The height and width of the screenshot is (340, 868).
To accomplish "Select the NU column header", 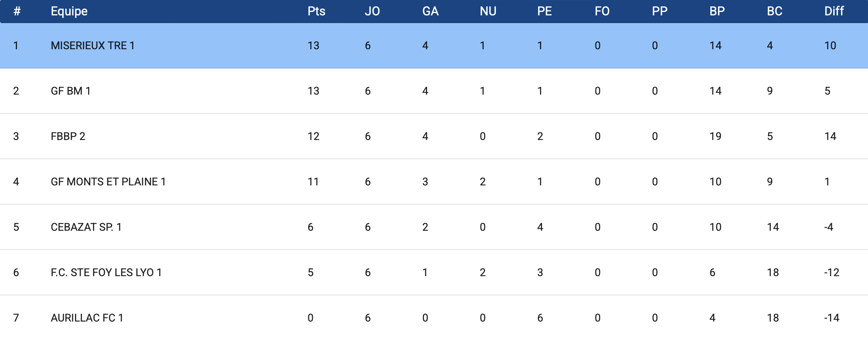I will point(488,11).
